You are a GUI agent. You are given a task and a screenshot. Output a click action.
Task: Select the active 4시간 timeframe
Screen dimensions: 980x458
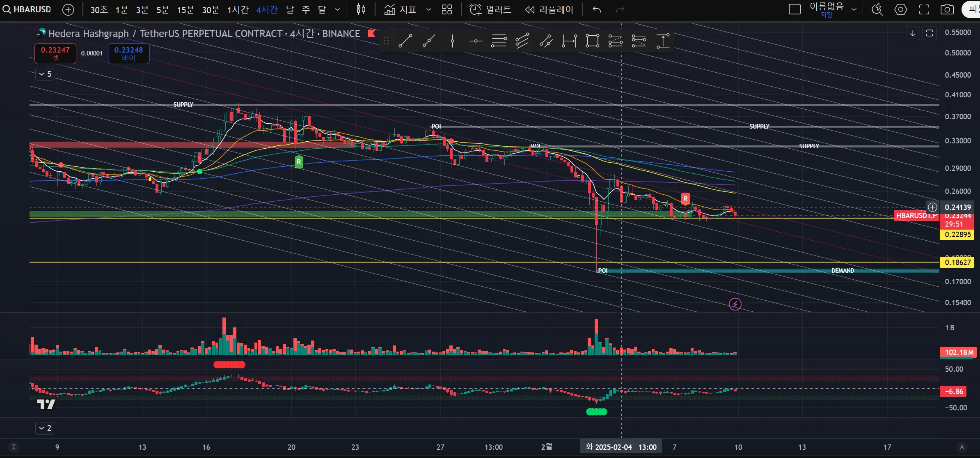pyautogui.click(x=267, y=9)
